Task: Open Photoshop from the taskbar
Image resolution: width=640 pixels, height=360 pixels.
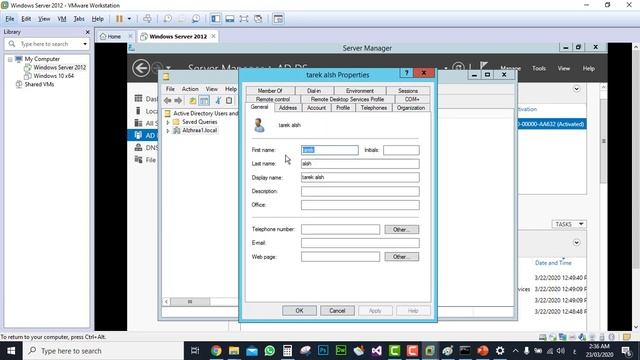Action: [x=323, y=351]
